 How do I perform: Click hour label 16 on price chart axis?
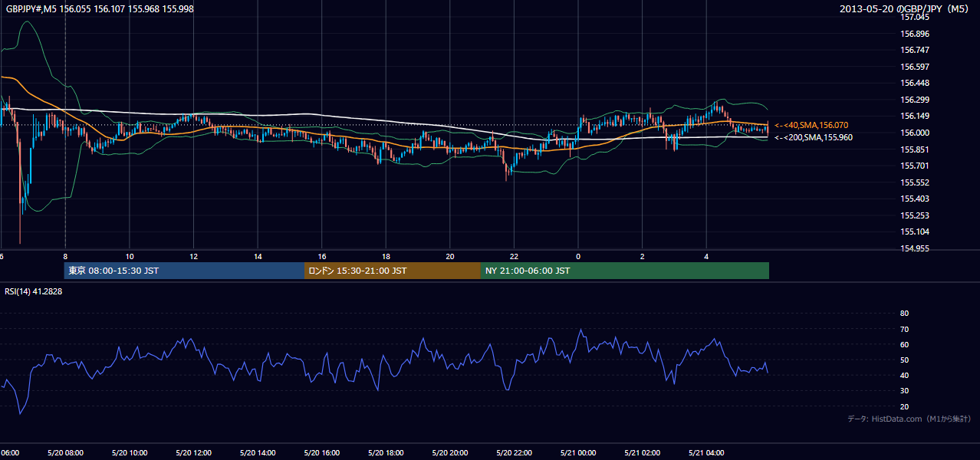[x=322, y=256]
